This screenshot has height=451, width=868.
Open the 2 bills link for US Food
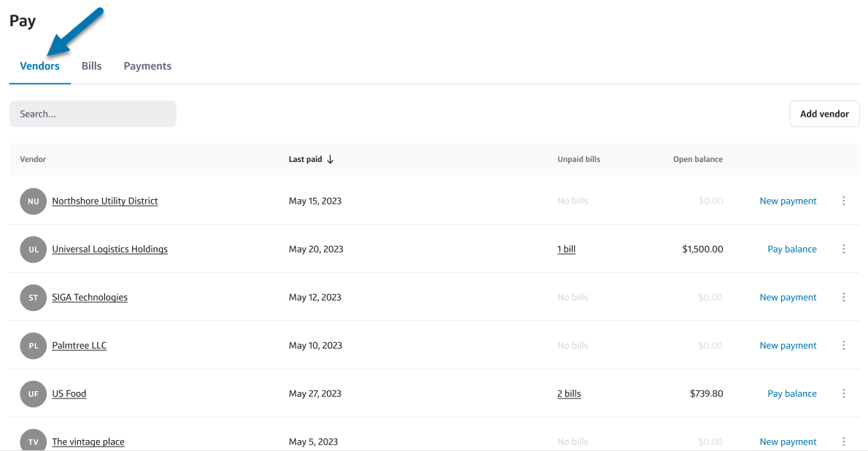(569, 393)
